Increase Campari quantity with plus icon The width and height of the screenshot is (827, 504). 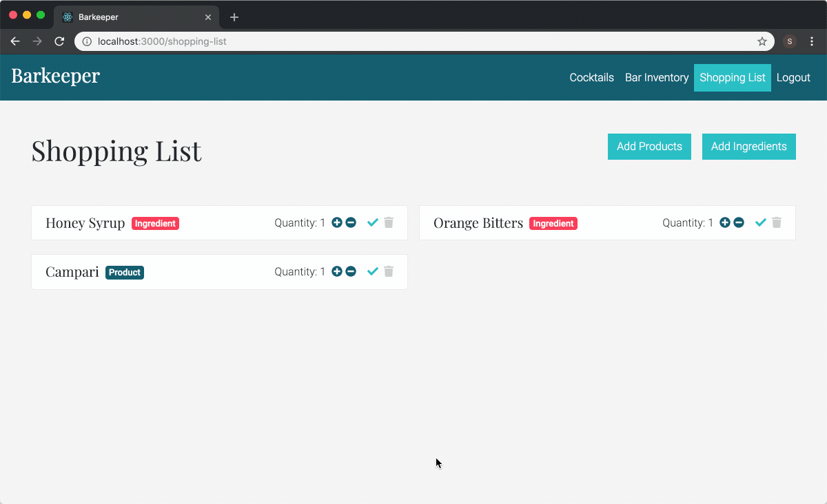coord(337,271)
